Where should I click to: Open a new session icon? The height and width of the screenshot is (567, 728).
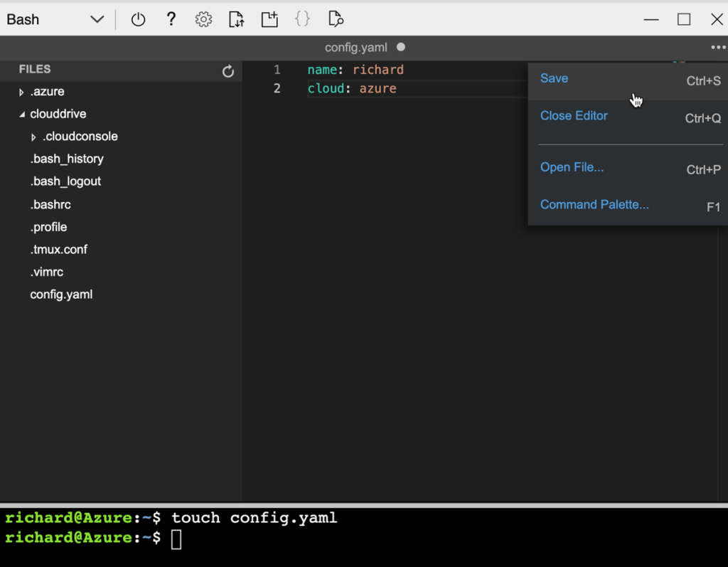(x=269, y=20)
